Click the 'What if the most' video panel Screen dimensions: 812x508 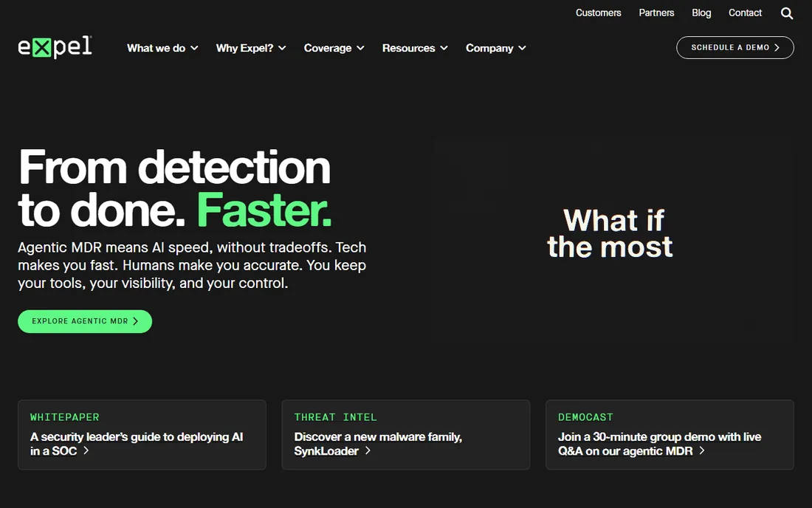613,238
